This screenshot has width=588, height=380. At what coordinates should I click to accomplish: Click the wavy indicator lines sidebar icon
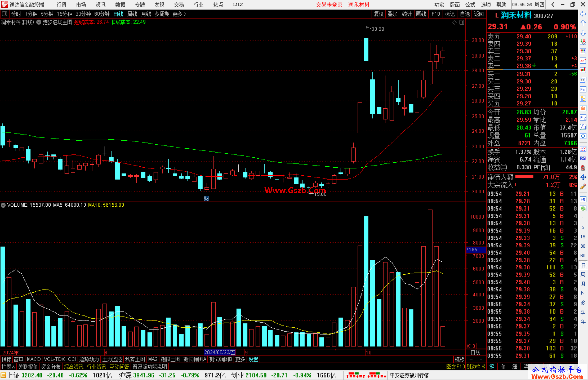583,149
